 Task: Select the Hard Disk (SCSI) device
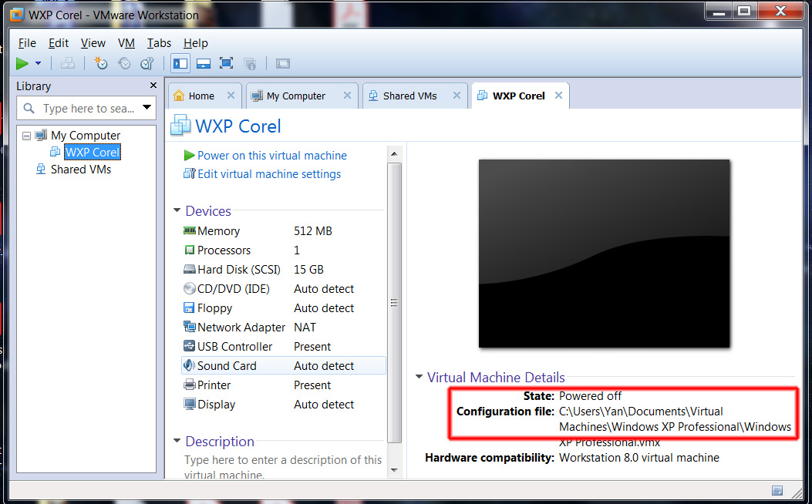[283, 269]
